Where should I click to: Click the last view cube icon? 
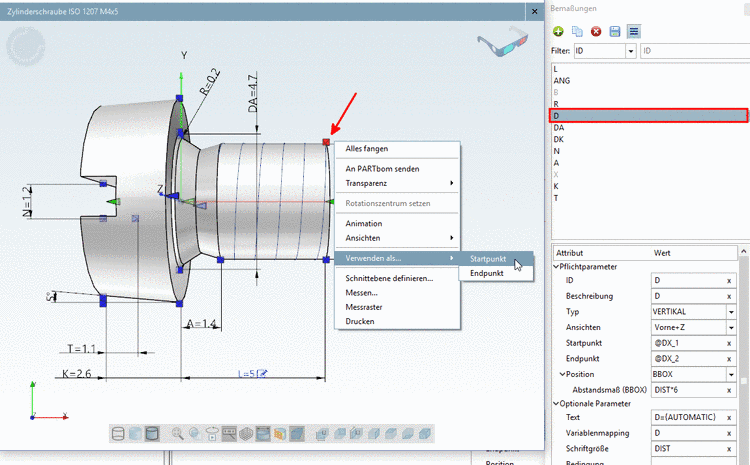pyautogui.click(x=424, y=434)
